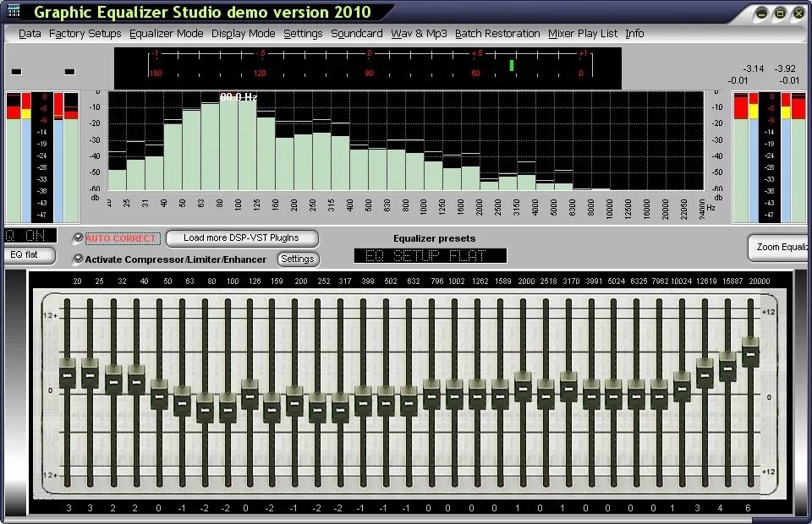The width and height of the screenshot is (812, 524).
Task: Click the 10024 Hz slider knob
Action: [x=682, y=387]
